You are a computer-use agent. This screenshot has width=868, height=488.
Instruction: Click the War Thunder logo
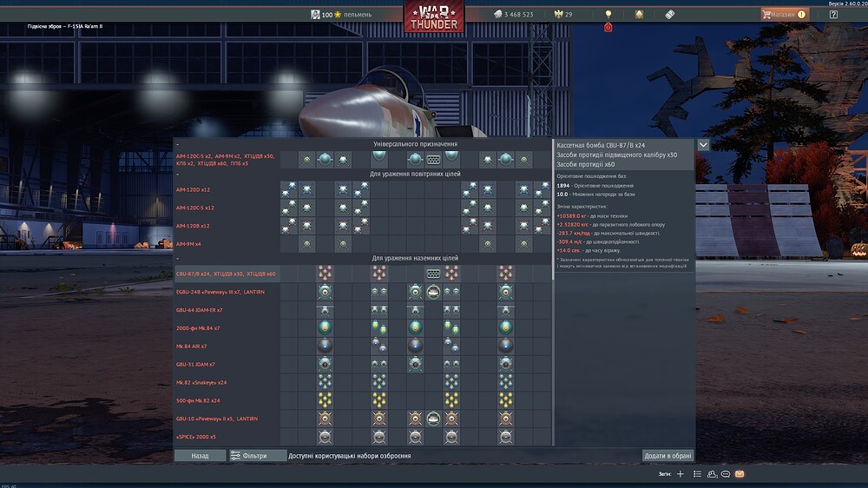click(x=434, y=16)
